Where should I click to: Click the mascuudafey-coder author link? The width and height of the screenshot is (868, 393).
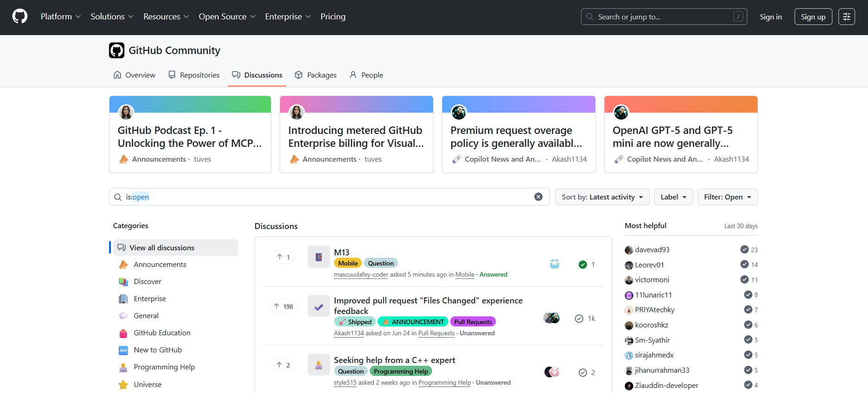[361, 274]
